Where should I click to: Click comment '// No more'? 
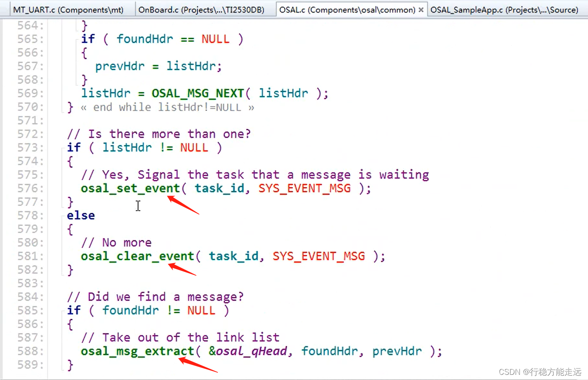tap(116, 243)
